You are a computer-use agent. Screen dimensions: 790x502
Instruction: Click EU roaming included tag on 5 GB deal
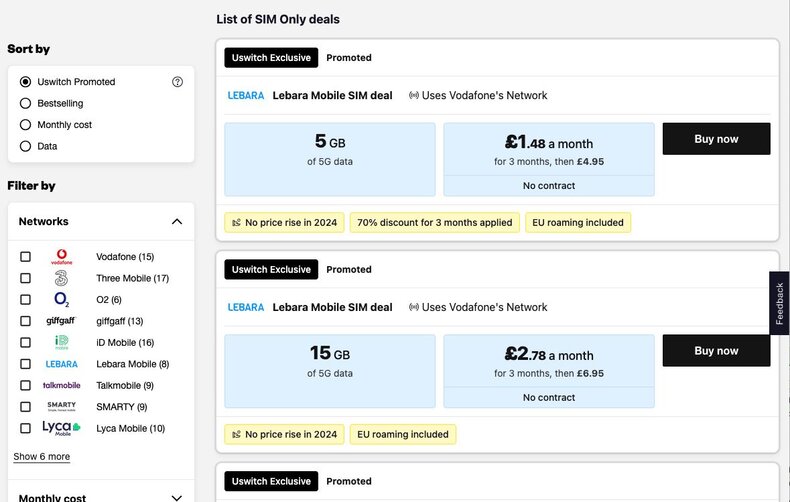click(578, 222)
